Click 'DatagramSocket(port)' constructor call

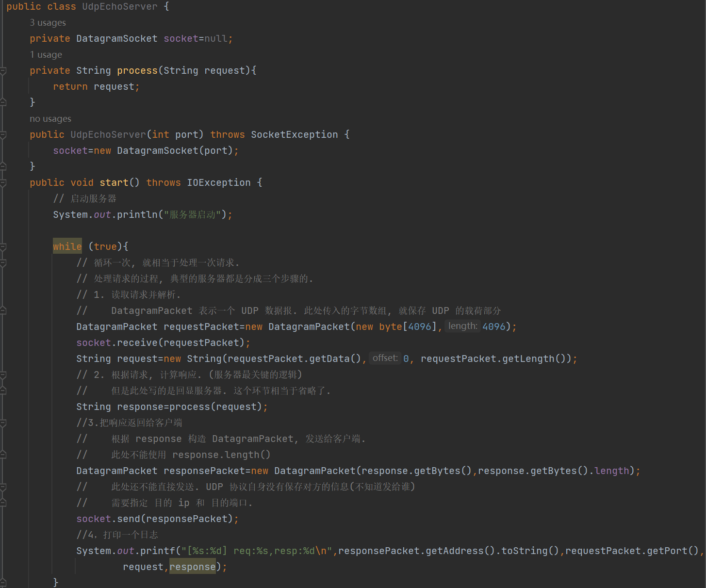(x=175, y=151)
